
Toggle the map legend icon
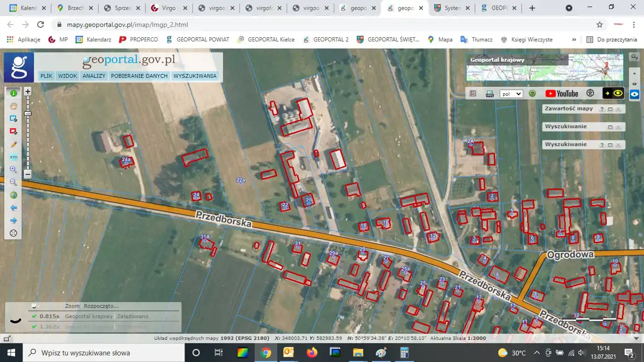[x=473, y=94]
